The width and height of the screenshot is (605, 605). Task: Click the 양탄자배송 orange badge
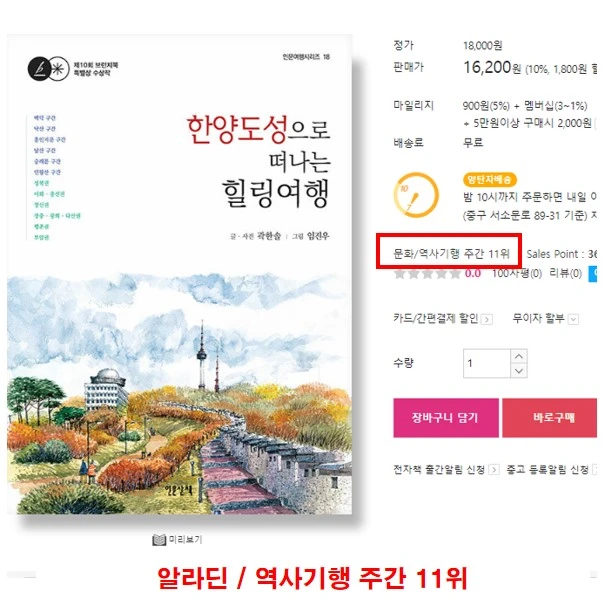click(x=489, y=179)
